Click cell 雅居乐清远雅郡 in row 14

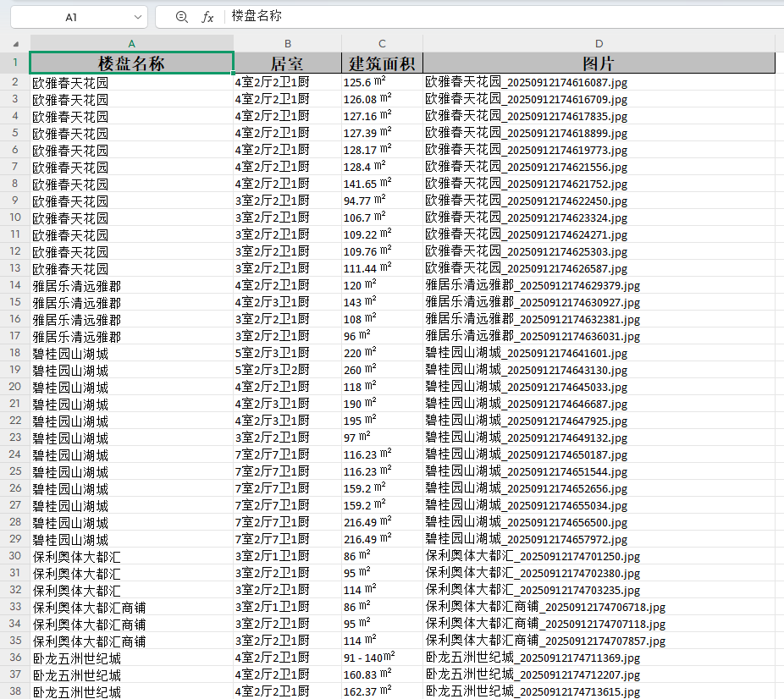tap(131, 285)
